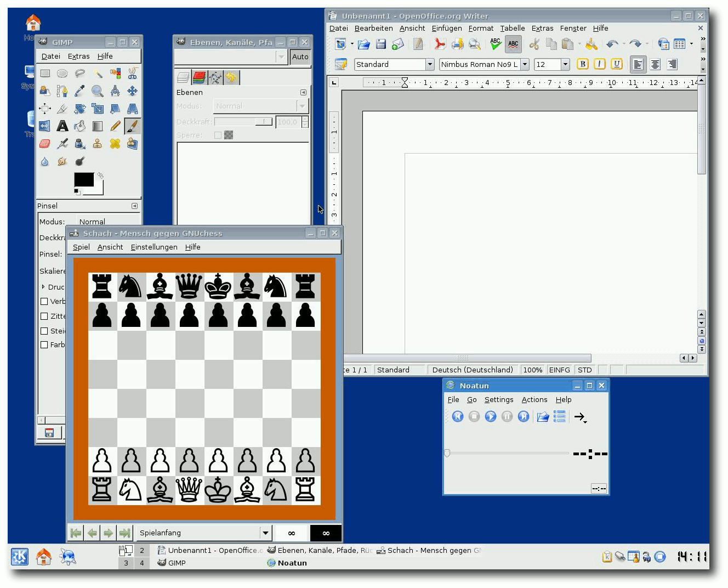Expand the 'Druc' section in GIMP
Screen dimensions: 728x588
click(43, 287)
